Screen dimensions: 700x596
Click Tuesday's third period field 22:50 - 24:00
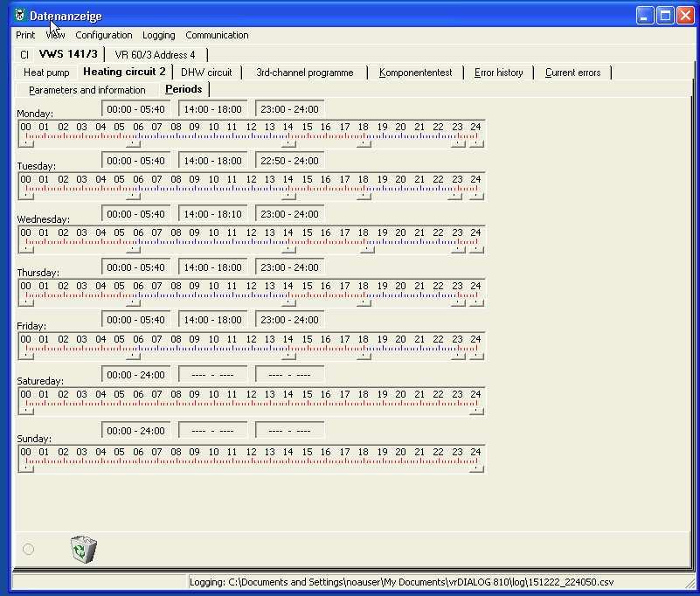289,162
